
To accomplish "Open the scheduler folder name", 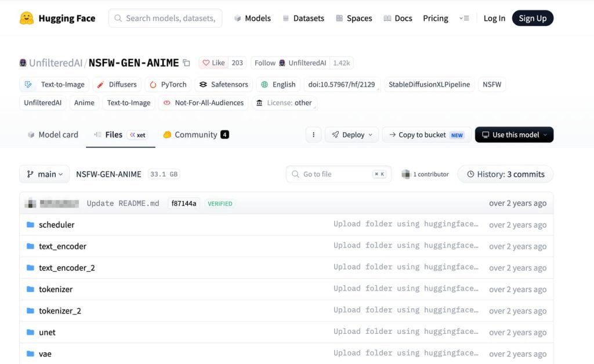I will (x=56, y=225).
